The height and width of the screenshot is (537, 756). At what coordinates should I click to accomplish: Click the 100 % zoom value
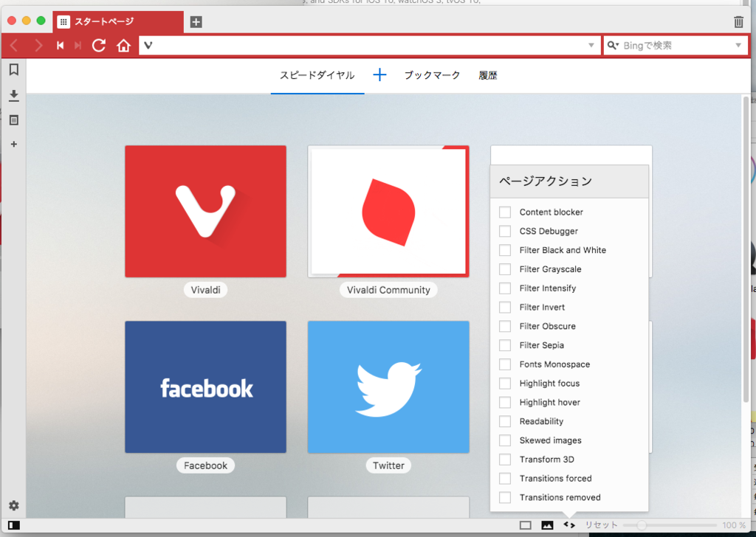click(734, 525)
